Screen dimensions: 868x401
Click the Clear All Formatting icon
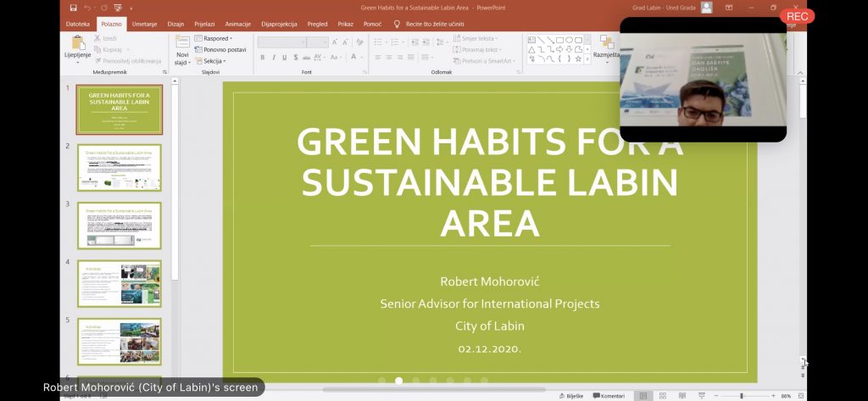click(x=359, y=42)
